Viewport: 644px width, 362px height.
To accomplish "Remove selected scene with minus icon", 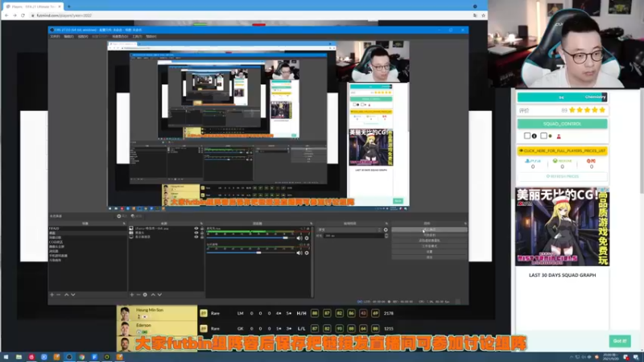I will coord(58,294).
